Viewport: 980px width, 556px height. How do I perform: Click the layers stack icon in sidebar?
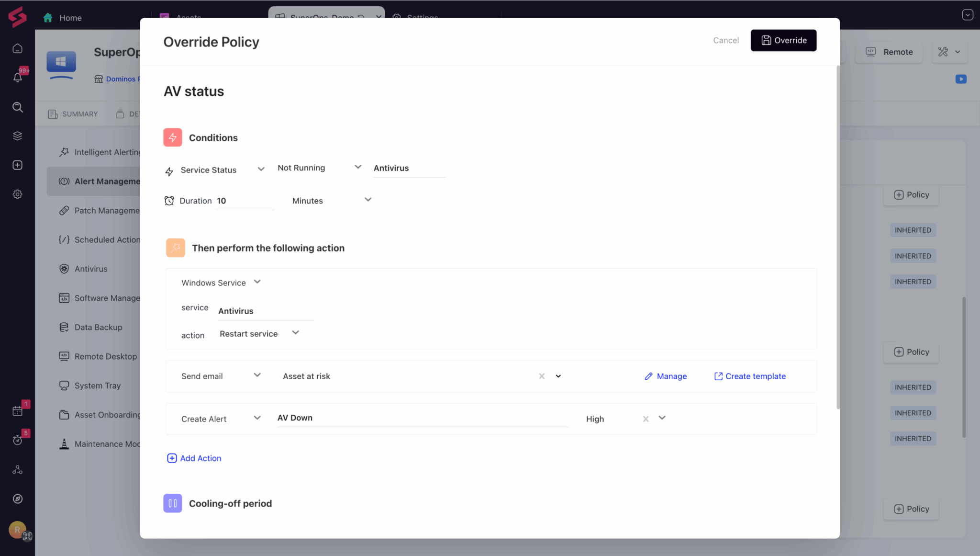[18, 136]
